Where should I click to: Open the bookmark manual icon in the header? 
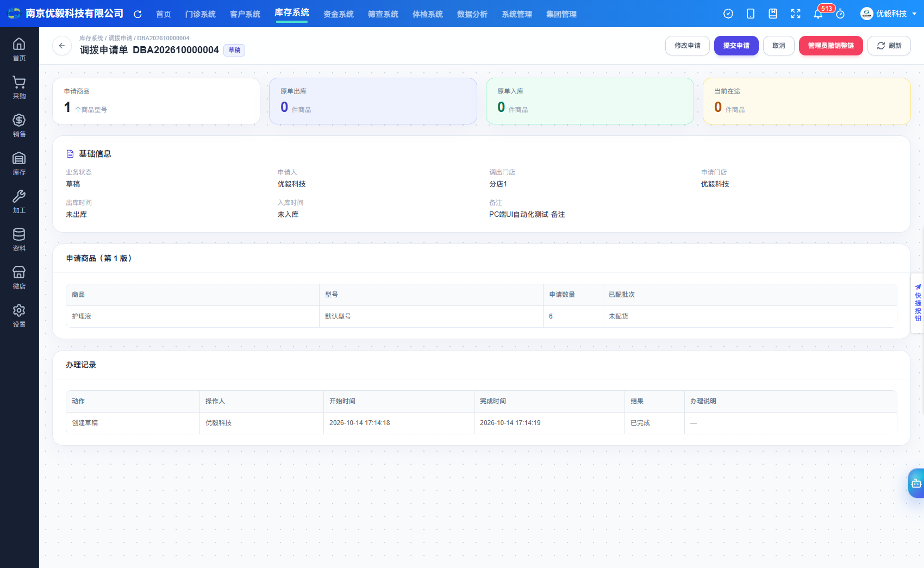[x=773, y=14]
